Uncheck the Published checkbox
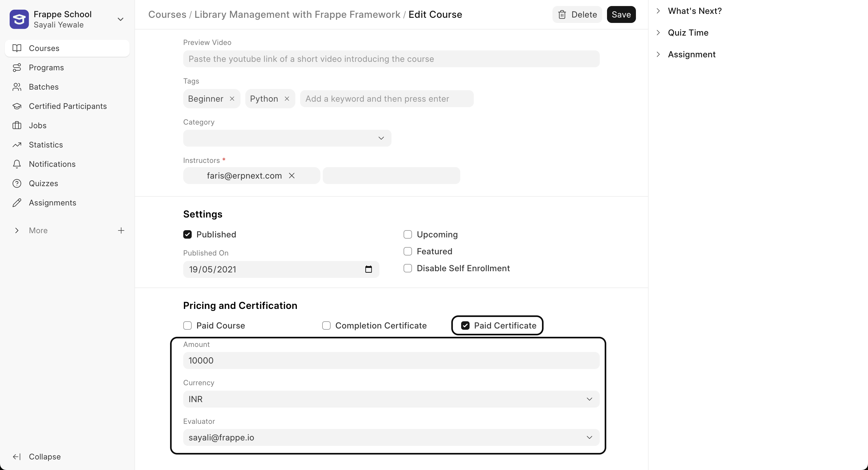The width and height of the screenshot is (868, 470). [x=187, y=235]
